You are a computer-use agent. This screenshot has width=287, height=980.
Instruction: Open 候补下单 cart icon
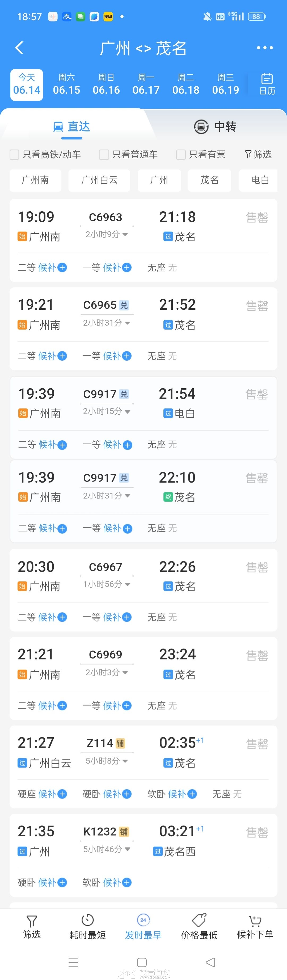coord(255,920)
